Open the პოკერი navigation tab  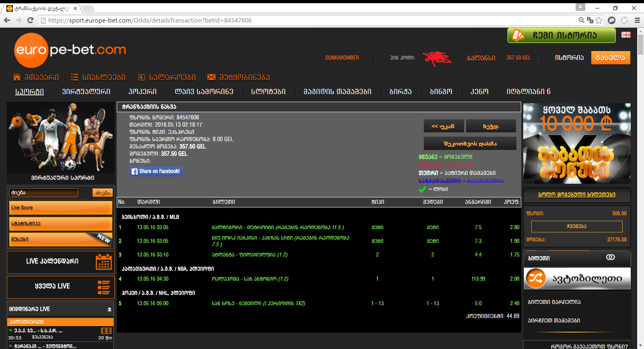point(142,92)
